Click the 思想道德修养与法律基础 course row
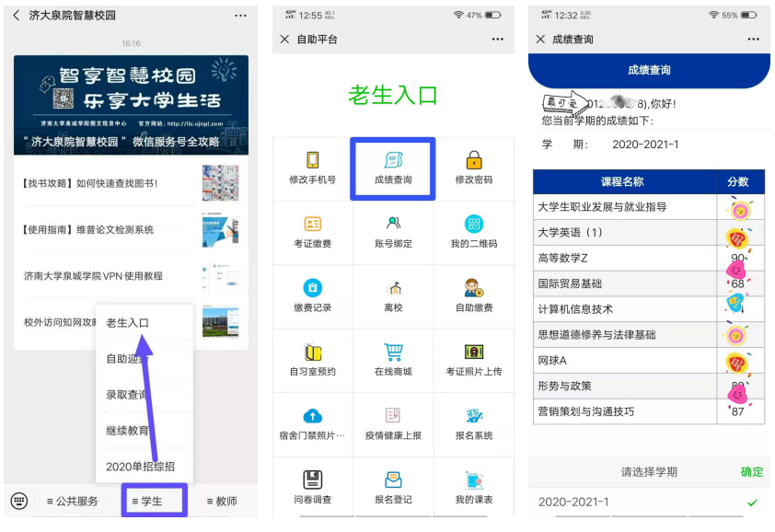The height and width of the screenshot is (532, 775). 649,335
